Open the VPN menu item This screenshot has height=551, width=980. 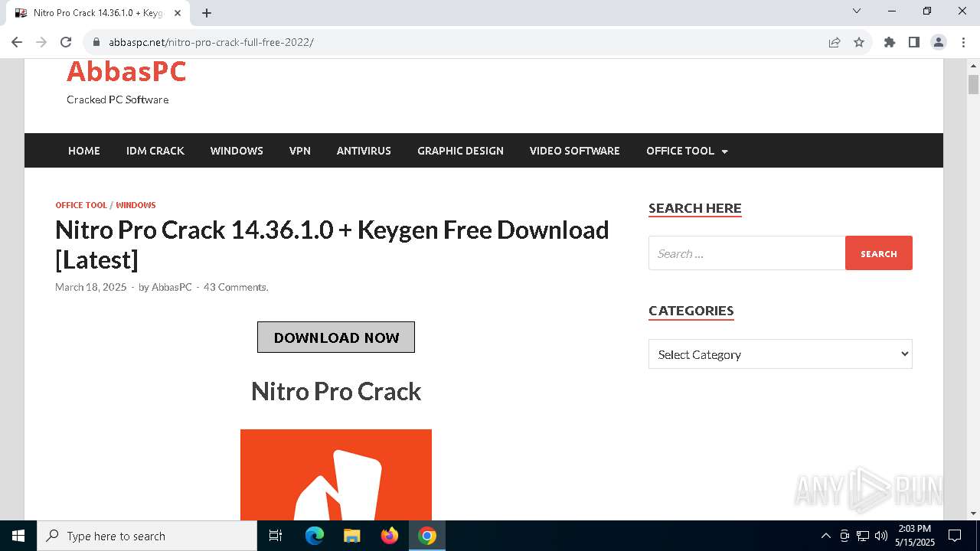pyautogui.click(x=300, y=151)
